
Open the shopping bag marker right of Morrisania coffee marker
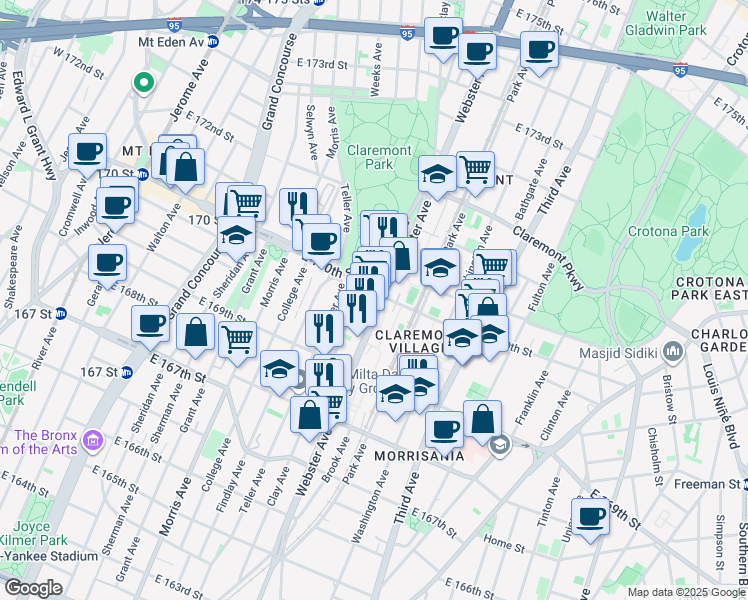tap(482, 420)
